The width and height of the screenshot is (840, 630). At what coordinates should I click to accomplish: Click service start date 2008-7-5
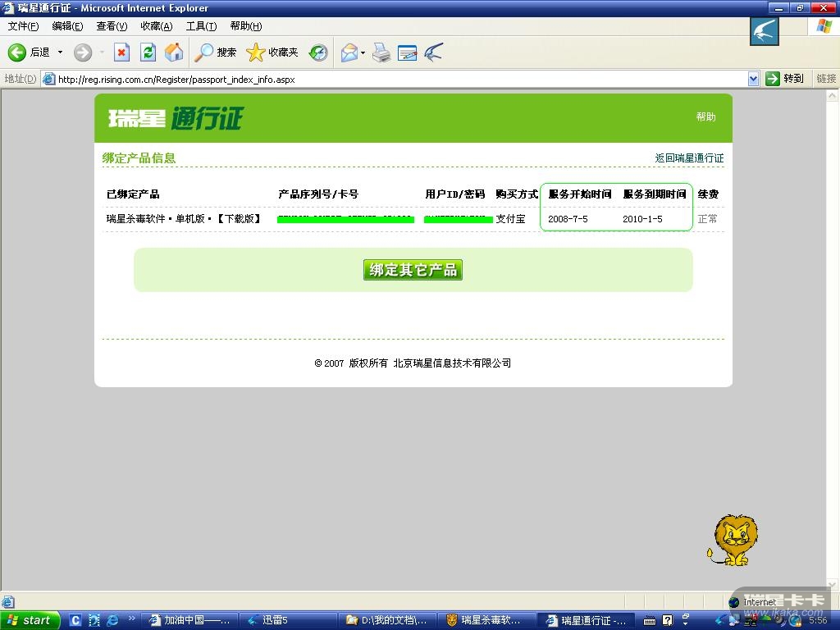click(x=568, y=219)
